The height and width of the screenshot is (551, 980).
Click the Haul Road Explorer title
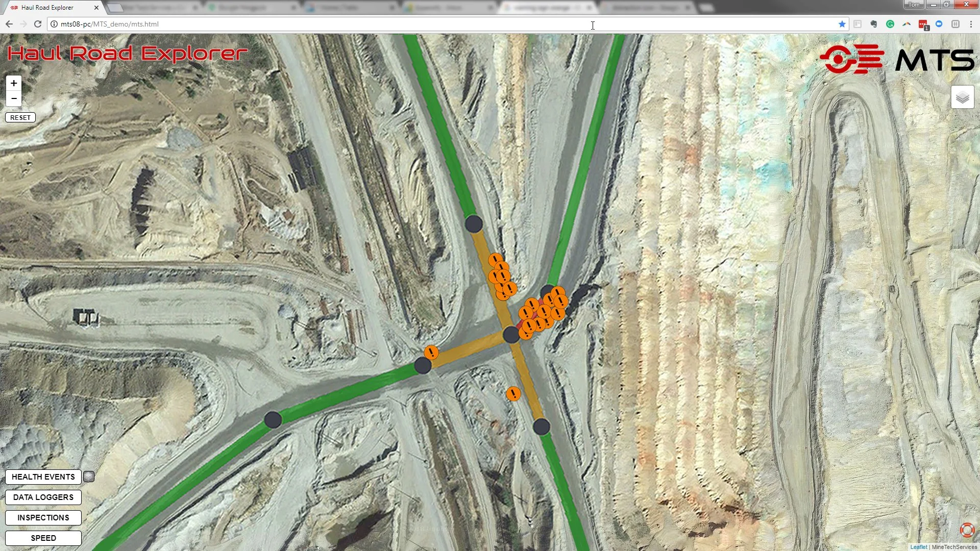[x=128, y=53]
